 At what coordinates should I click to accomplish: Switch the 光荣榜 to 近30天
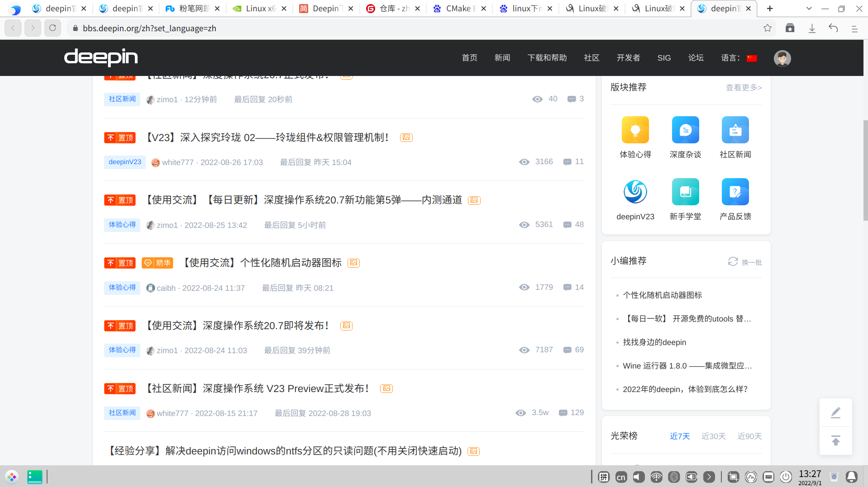(713, 436)
